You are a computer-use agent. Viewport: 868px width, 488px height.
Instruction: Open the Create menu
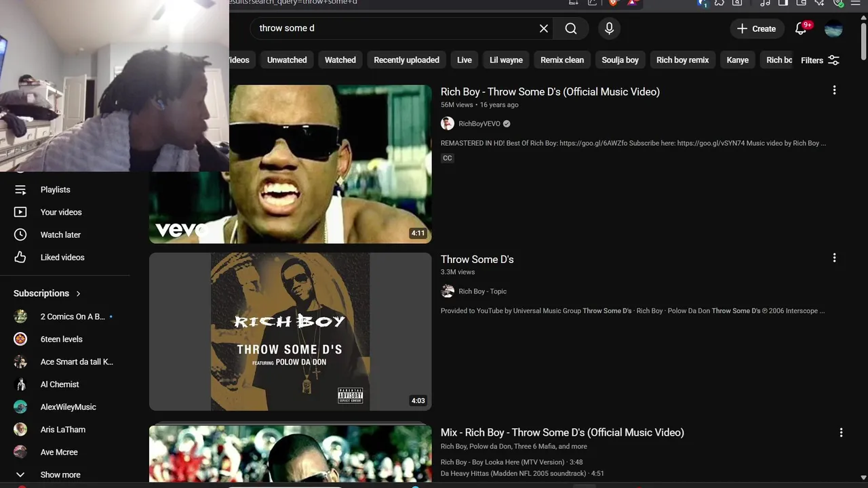click(x=757, y=28)
